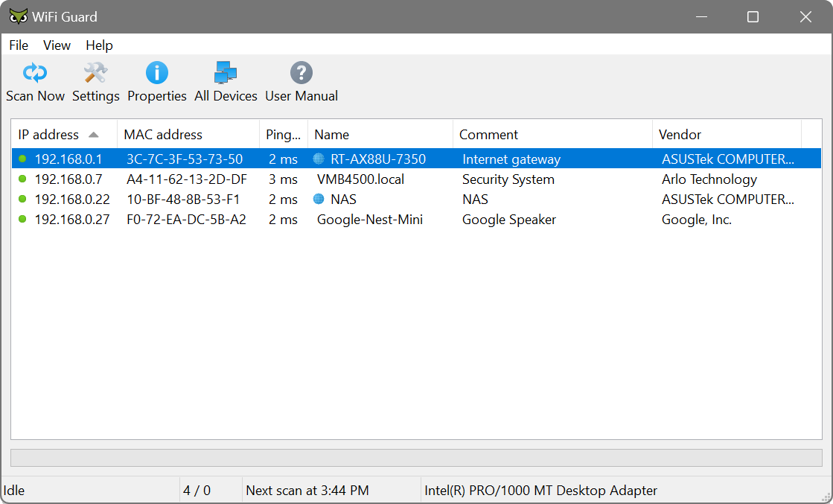Minimize the WiFi Guard window
The image size is (833, 504).
point(702,16)
